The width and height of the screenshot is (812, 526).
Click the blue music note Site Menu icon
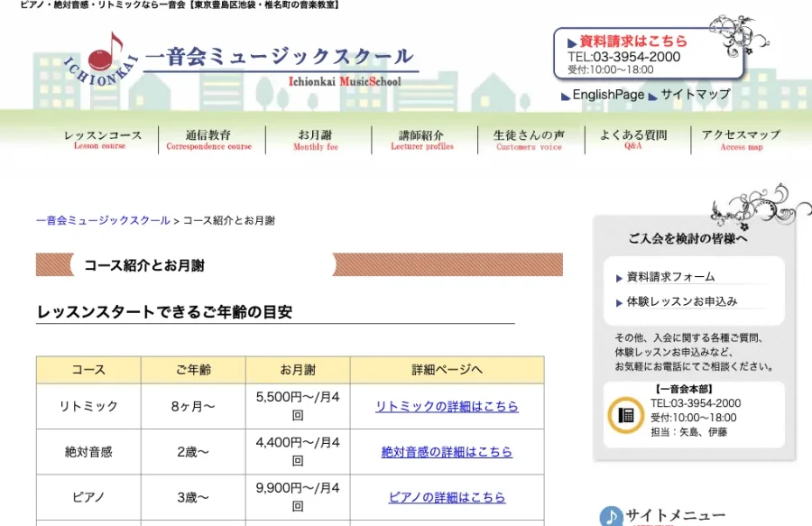coord(611,516)
